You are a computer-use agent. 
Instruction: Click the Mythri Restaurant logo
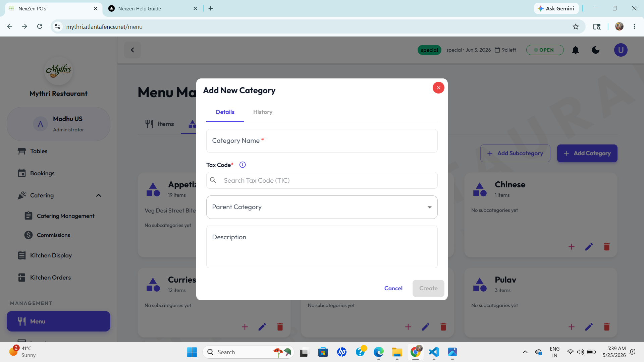click(58, 70)
